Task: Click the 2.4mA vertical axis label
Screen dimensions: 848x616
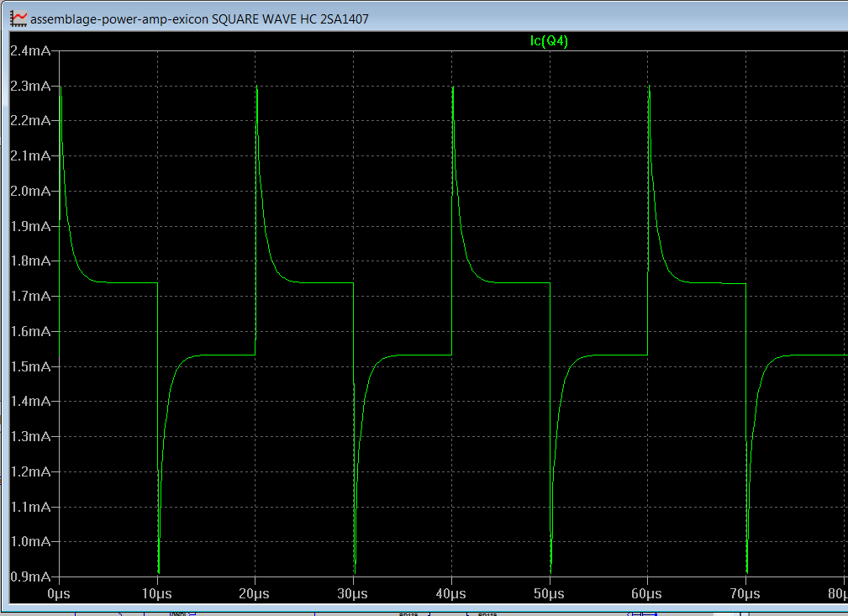Action: [30, 50]
